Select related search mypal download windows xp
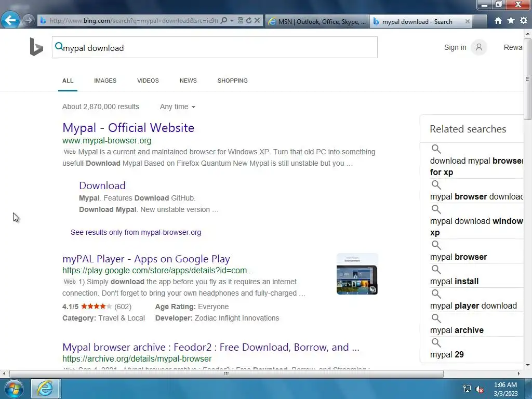The image size is (532, 399). [476, 227]
